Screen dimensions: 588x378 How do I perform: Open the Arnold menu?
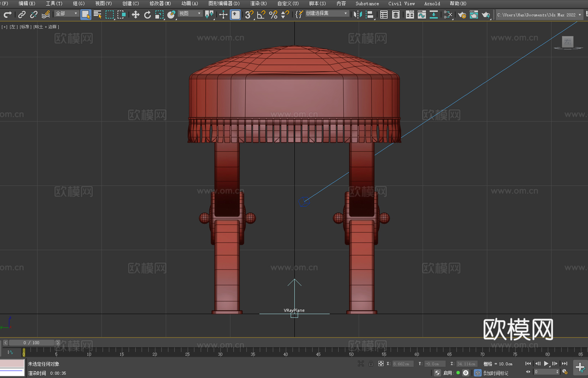pyautogui.click(x=432, y=3)
